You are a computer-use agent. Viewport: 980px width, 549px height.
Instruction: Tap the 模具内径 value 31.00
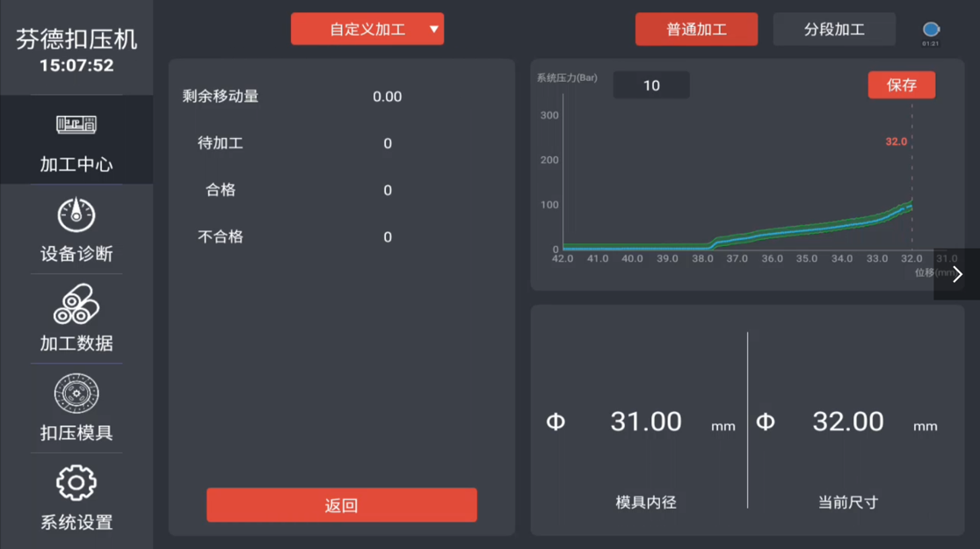tap(646, 422)
